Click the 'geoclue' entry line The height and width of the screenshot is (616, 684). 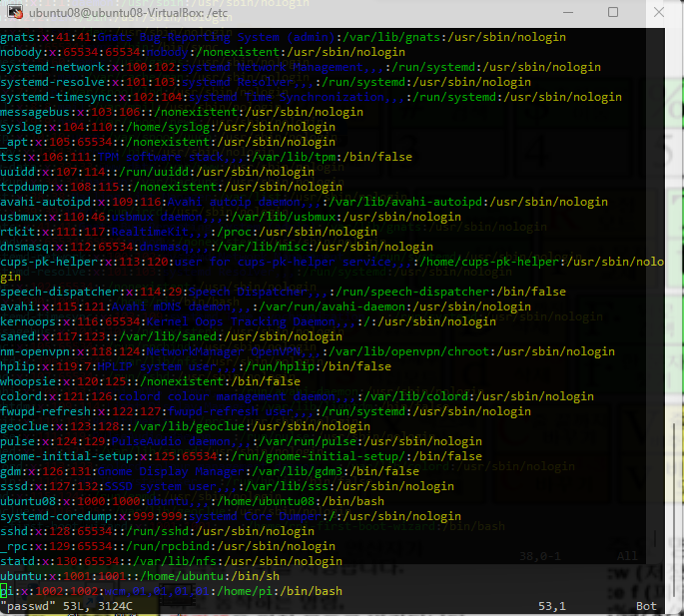pyautogui.click(x=185, y=426)
